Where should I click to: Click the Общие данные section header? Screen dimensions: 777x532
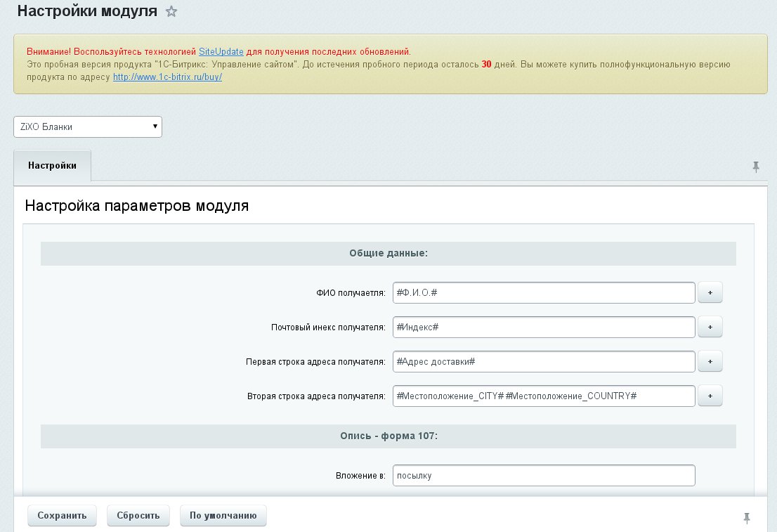pos(388,254)
